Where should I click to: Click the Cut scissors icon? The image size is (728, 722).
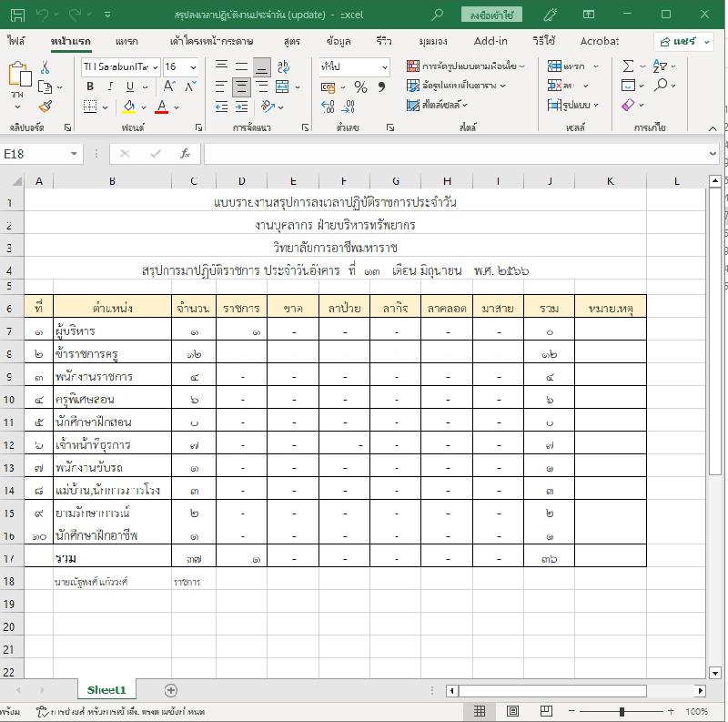45,68
